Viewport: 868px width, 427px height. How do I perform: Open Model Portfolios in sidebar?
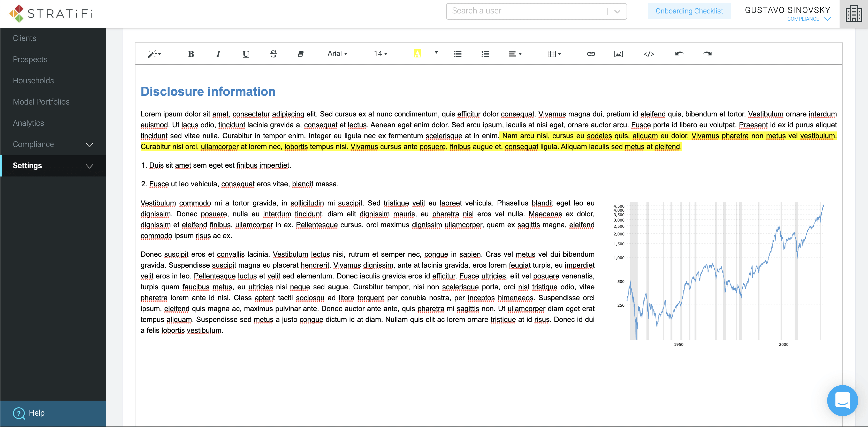[41, 102]
